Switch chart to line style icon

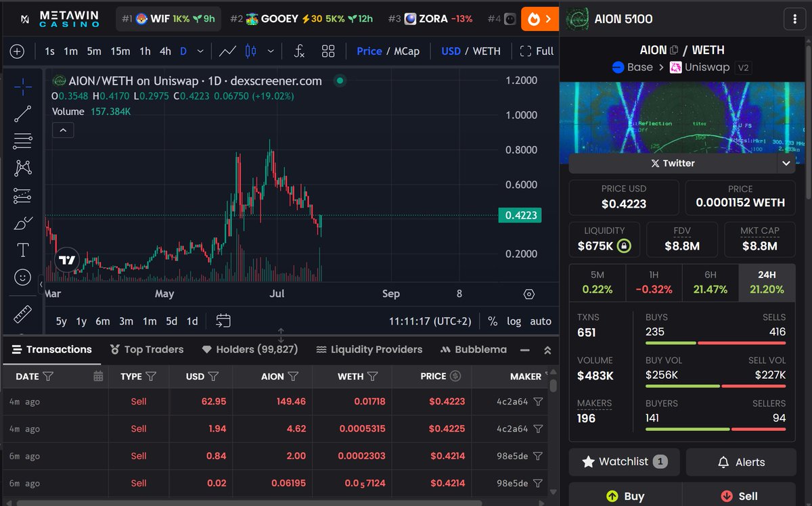pyautogui.click(x=228, y=51)
